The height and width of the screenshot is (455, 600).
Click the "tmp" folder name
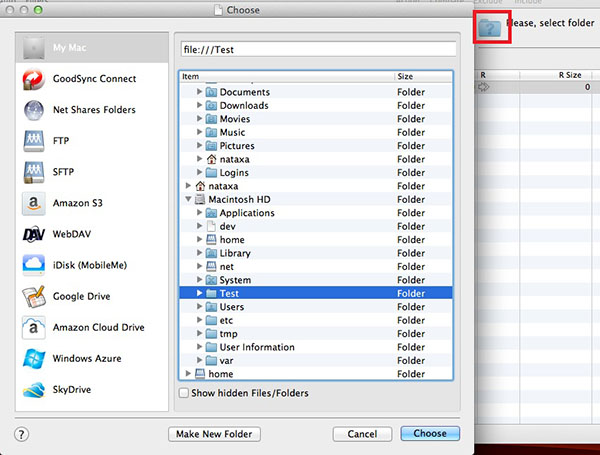228,334
